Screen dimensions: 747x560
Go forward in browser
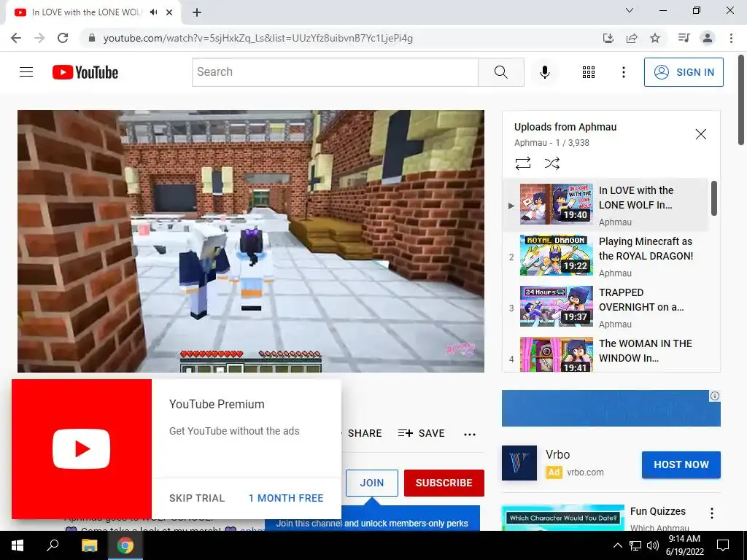pyautogui.click(x=39, y=38)
